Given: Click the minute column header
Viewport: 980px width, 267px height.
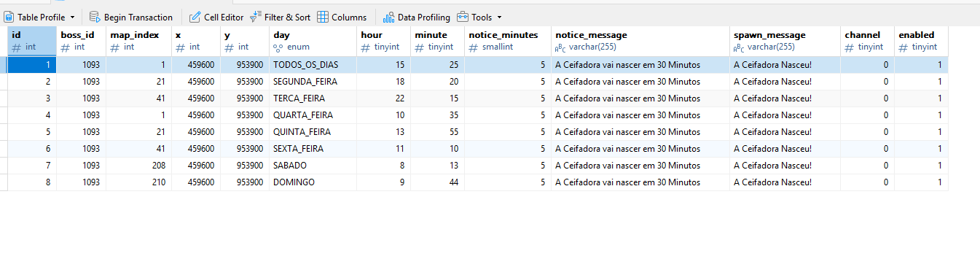Looking at the screenshot, I should click(x=437, y=41).
